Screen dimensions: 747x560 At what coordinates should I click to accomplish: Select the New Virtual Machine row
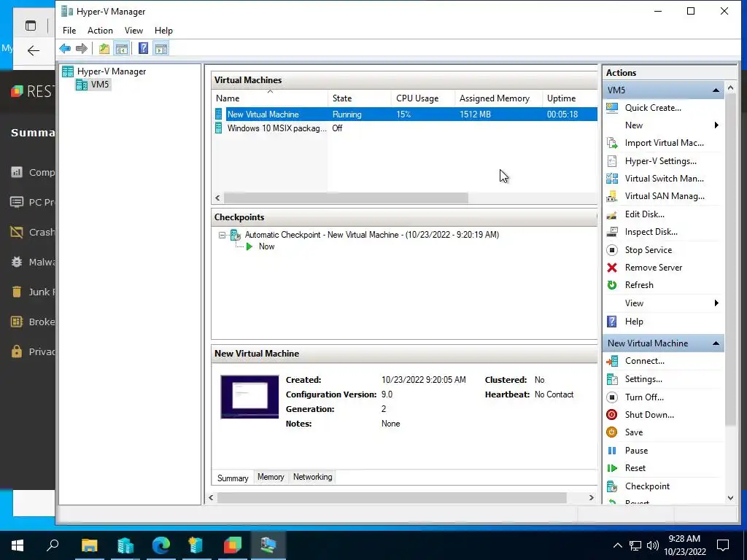[x=405, y=114]
